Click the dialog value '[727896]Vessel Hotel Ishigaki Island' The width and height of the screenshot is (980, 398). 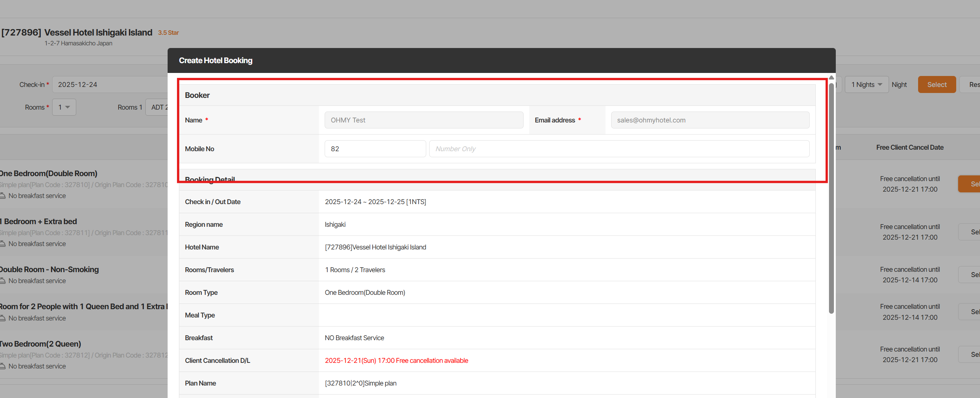(x=376, y=247)
